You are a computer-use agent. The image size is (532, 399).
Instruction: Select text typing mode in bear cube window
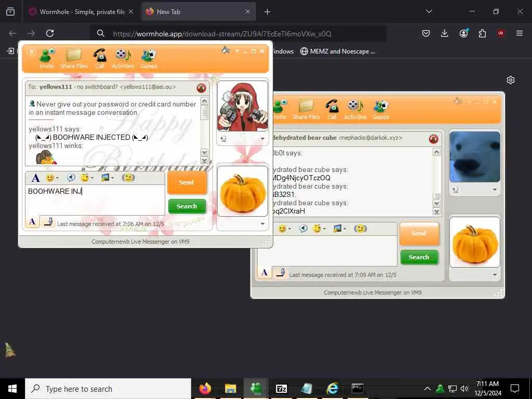[x=264, y=273]
